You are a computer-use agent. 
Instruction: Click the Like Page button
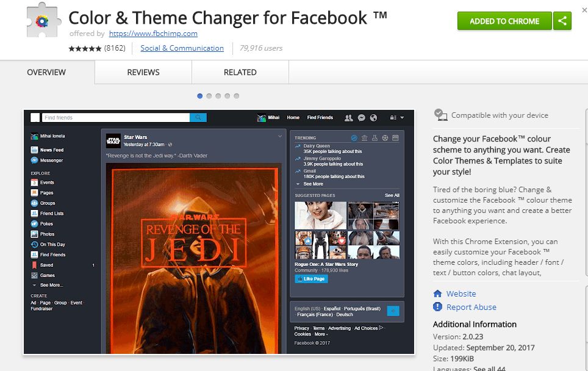coord(311,279)
